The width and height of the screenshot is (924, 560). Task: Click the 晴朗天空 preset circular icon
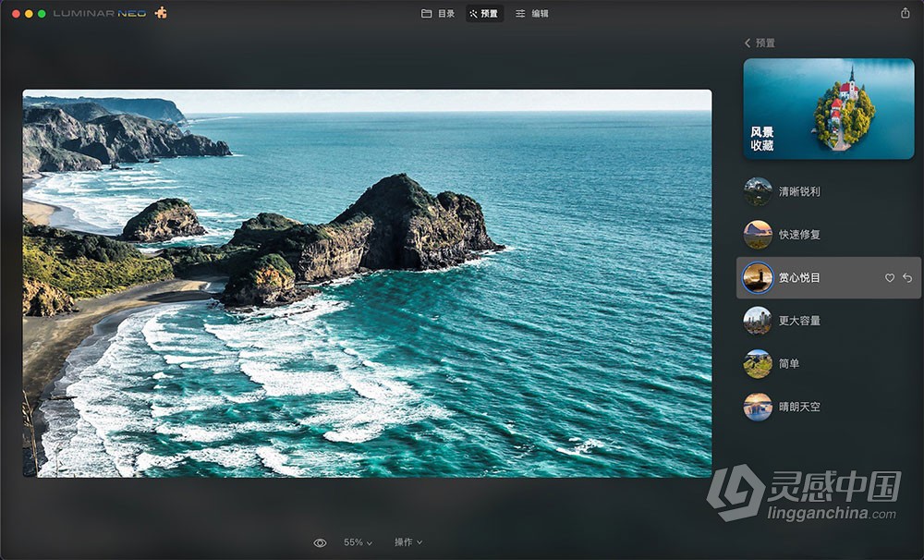pos(758,407)
